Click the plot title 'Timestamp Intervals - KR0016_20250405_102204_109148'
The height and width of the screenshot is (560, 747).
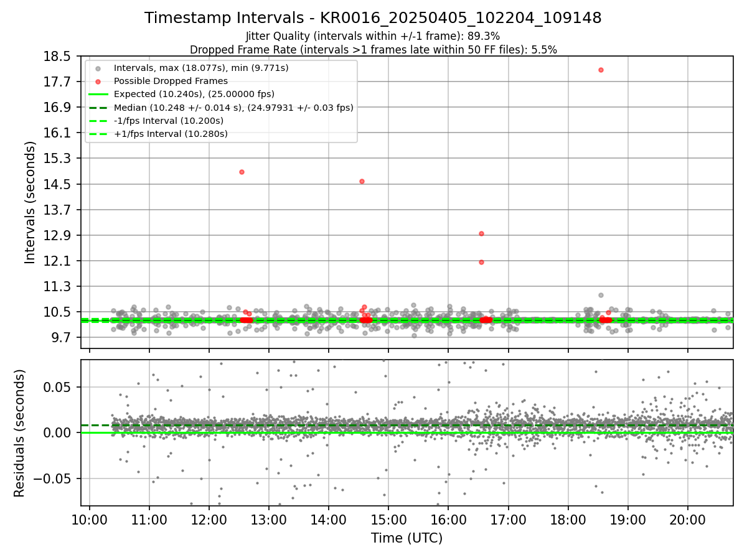373,18
